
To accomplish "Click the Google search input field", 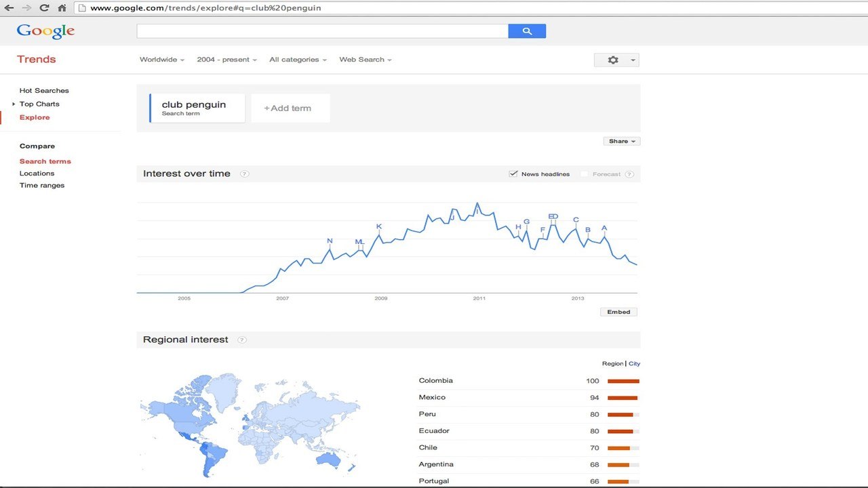I will (323, 31).
